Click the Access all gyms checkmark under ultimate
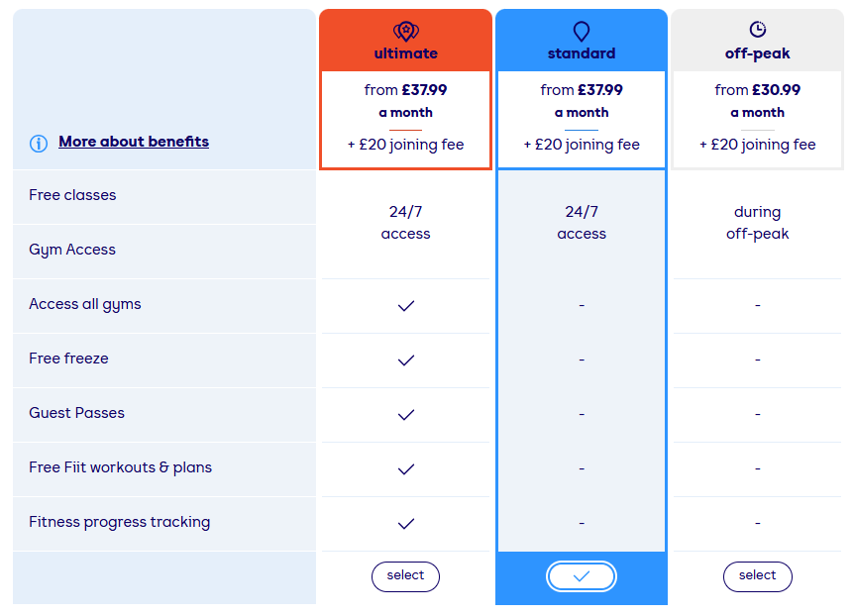Image resolution: width=854 pixels, height=616 pixels. (405, 305)
